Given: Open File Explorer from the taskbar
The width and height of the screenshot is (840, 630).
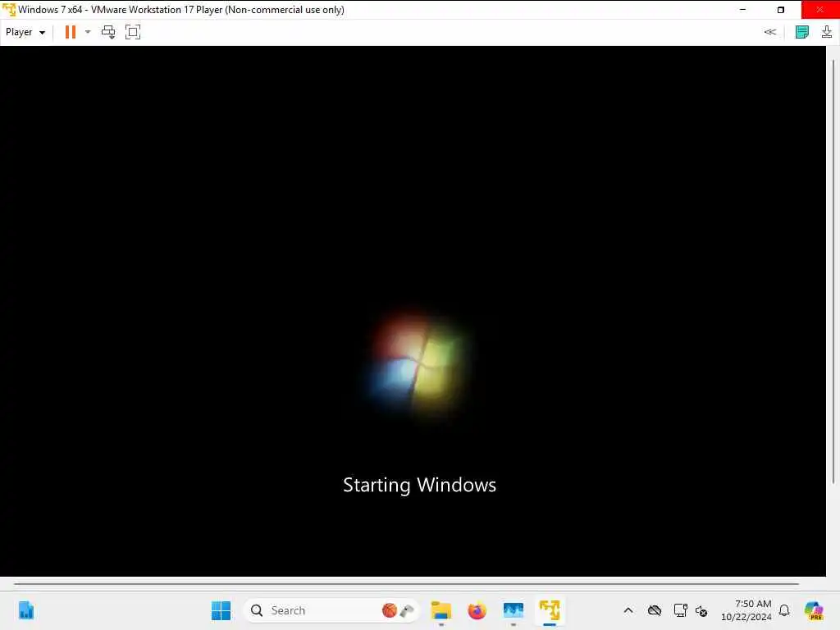Looking at the screenshot, I should [441, 610].
